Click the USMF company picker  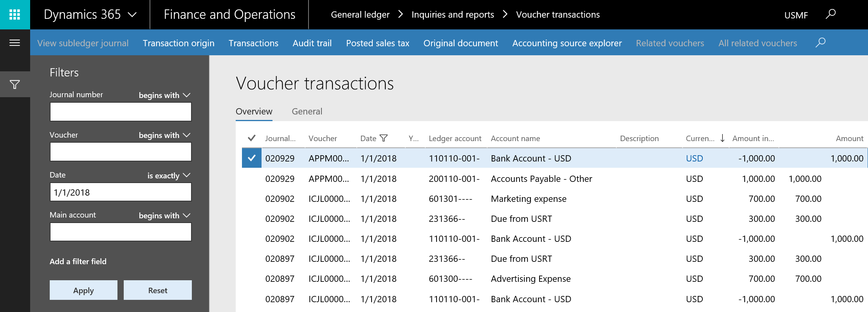point(796,15)
